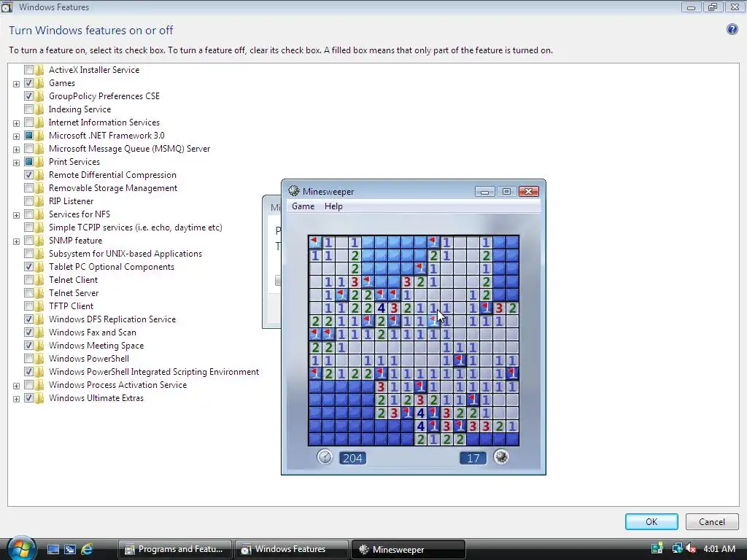The height and width of the screenshot is (560, 747).
Task: Expand Services for NFS node
Action: (16, 215)
